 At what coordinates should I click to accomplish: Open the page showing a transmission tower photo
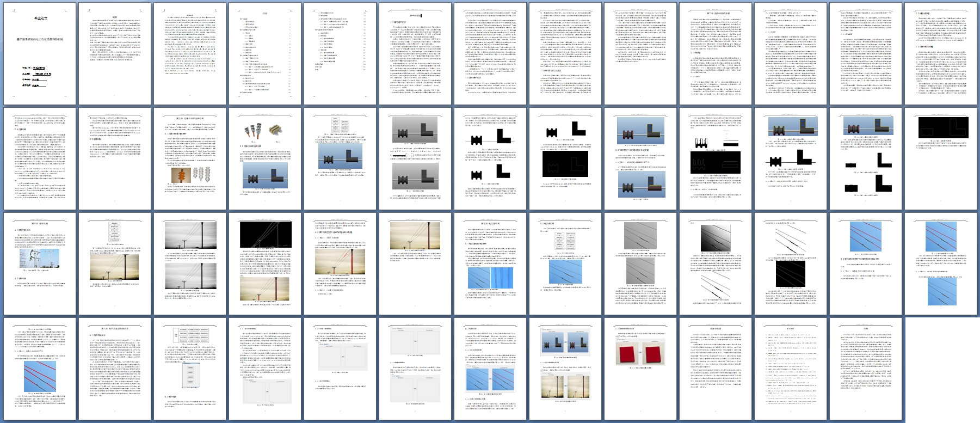tap(40, 263)
